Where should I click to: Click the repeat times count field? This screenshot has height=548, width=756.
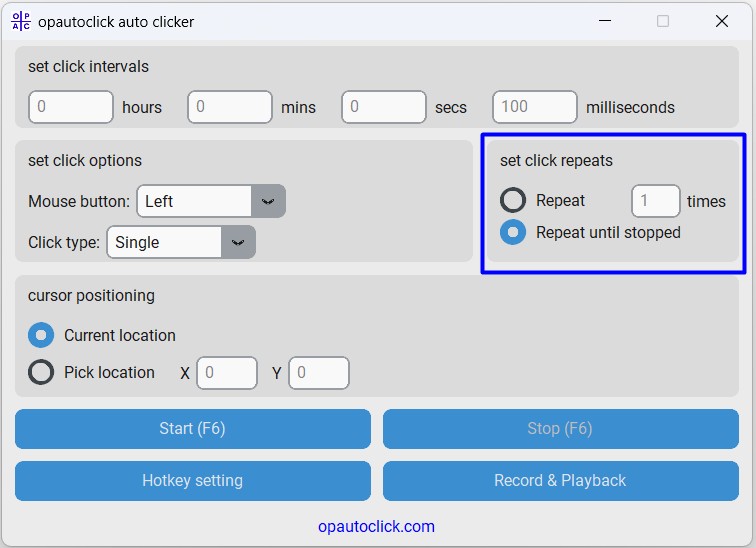coord(656,200)
